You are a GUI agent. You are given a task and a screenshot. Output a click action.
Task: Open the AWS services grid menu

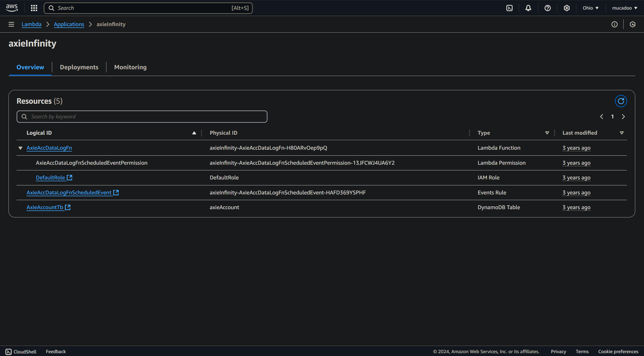point(34,8)
